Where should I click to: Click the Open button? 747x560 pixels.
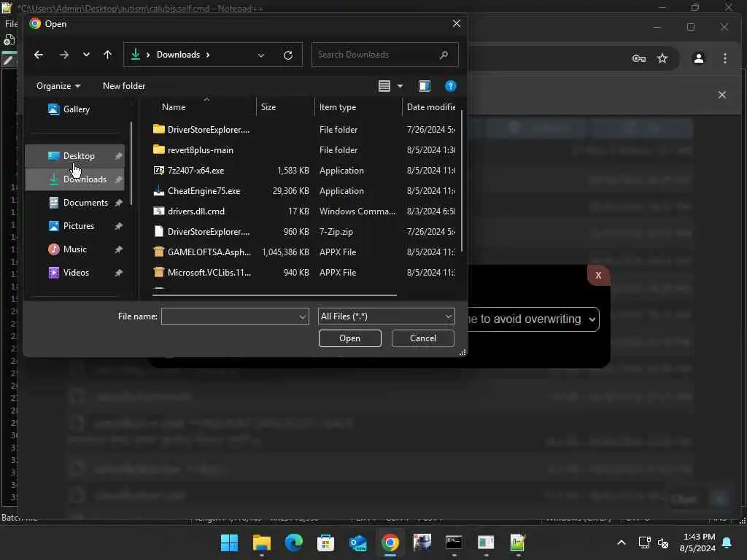(349, 338)
